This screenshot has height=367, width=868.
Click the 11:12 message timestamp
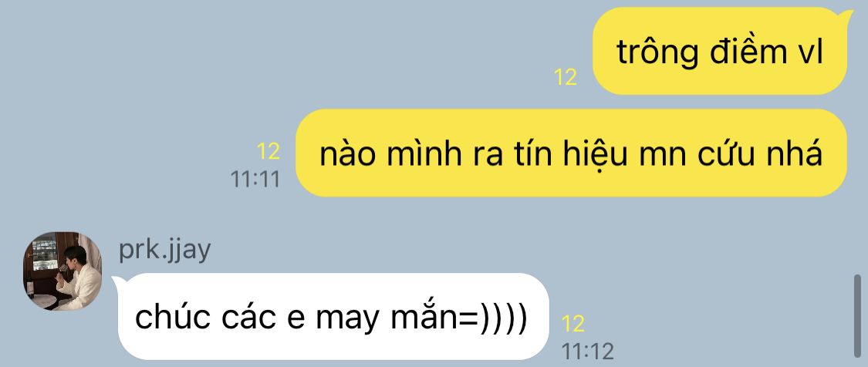pos(588,352)
